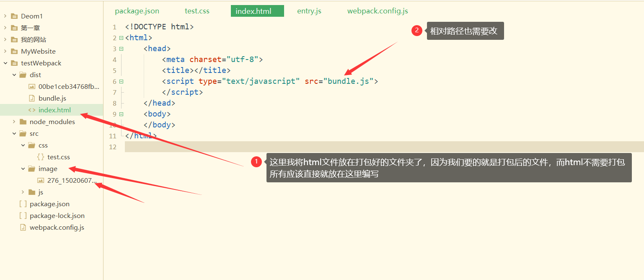The image size is (644, 280).
Task: Expand the node_modules folder chevron
Action: point(14,122)
